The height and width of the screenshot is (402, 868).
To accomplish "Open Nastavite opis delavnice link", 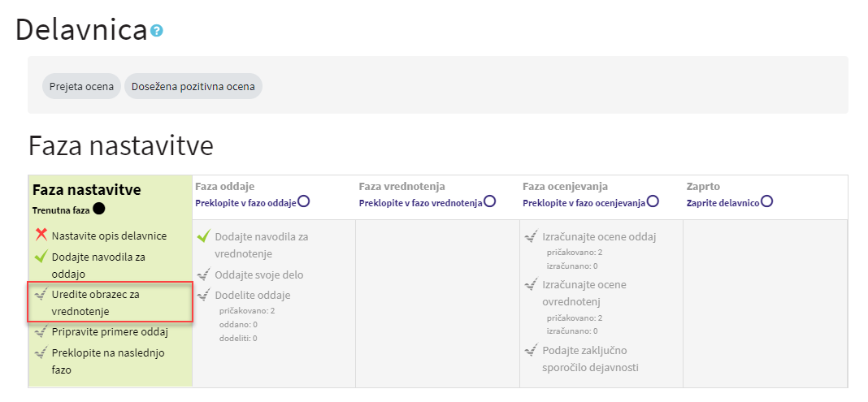I will coord(109,236).
